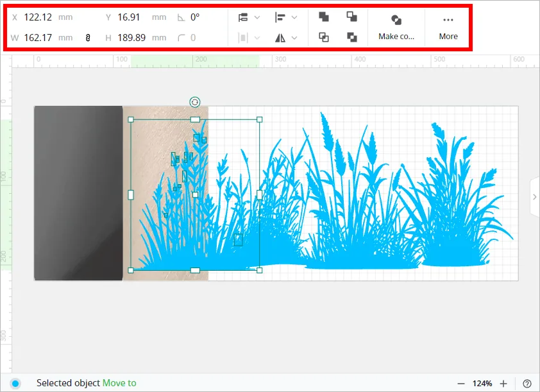Click the zoom out minus button
540x392 pixels.
pyautogui.click(x=461, y=384)
